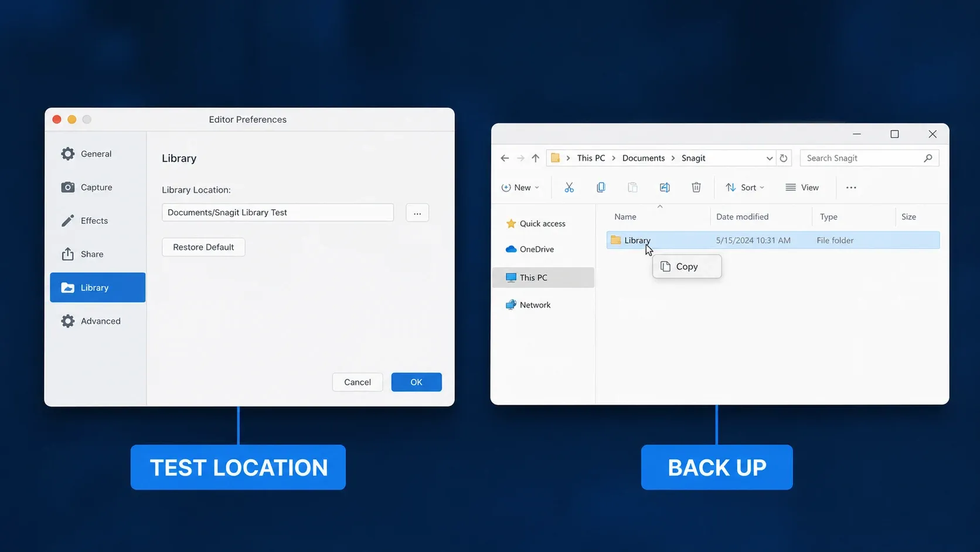This screenshot has width=980, height=552.
Task: Open the Share preferences tab
Action: coord(97,254)
